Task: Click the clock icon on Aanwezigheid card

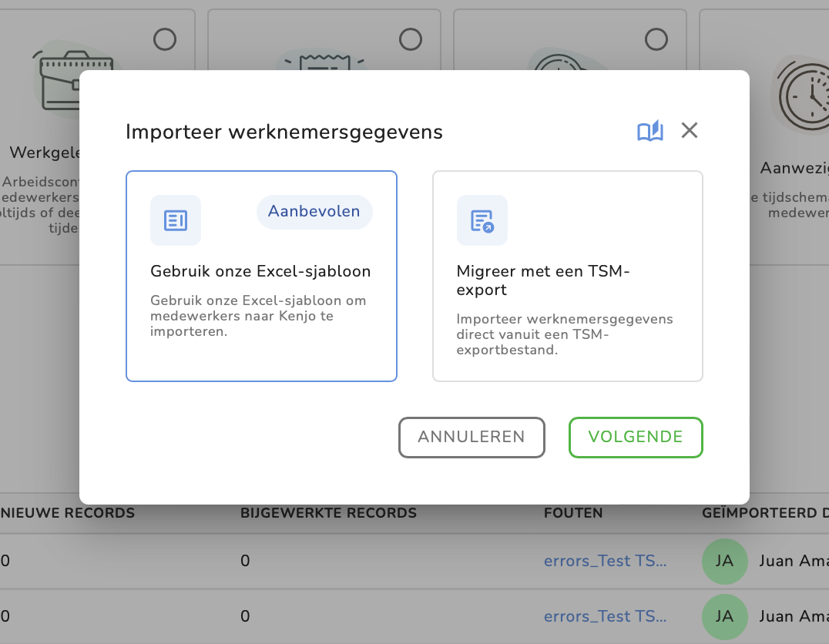Action: click(804, 96)
